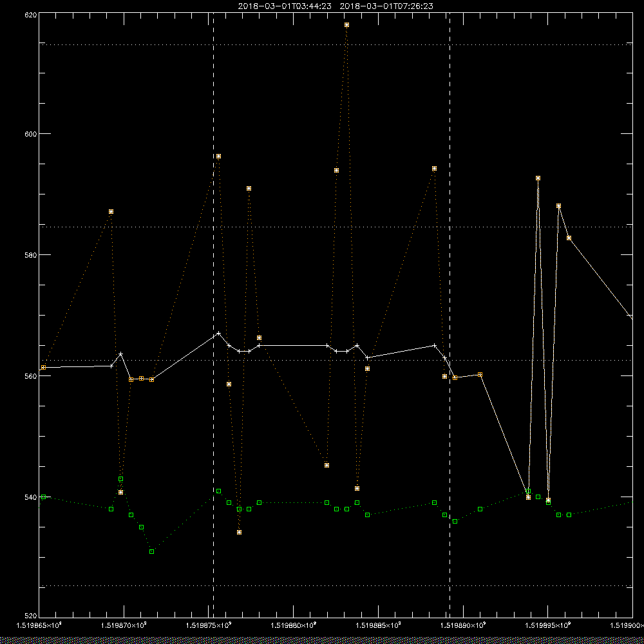Pick the lowest green square marker near 531

click(151, 552)
